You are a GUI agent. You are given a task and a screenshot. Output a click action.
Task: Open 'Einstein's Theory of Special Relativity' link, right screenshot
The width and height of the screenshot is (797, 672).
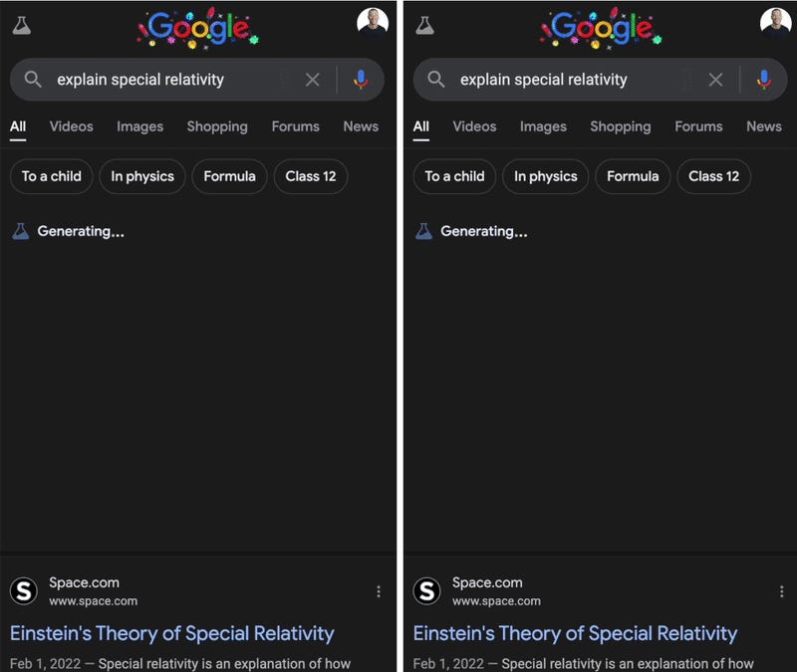point(575,633)
